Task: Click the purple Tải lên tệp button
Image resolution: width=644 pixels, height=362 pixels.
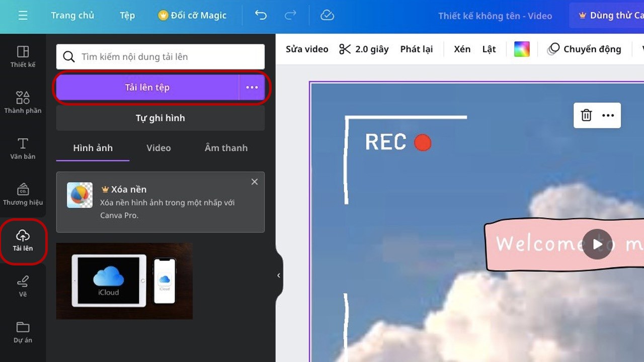Action: tap(147, 87)
